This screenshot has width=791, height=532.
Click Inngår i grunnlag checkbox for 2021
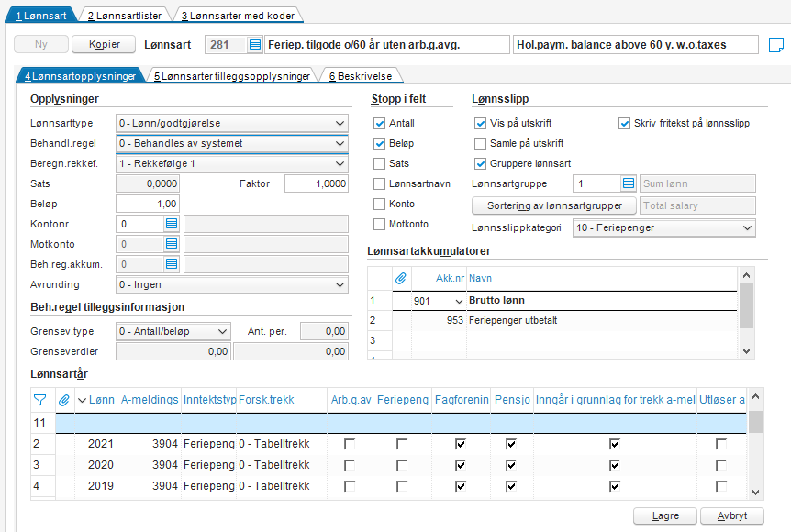(x=615, y=444)
